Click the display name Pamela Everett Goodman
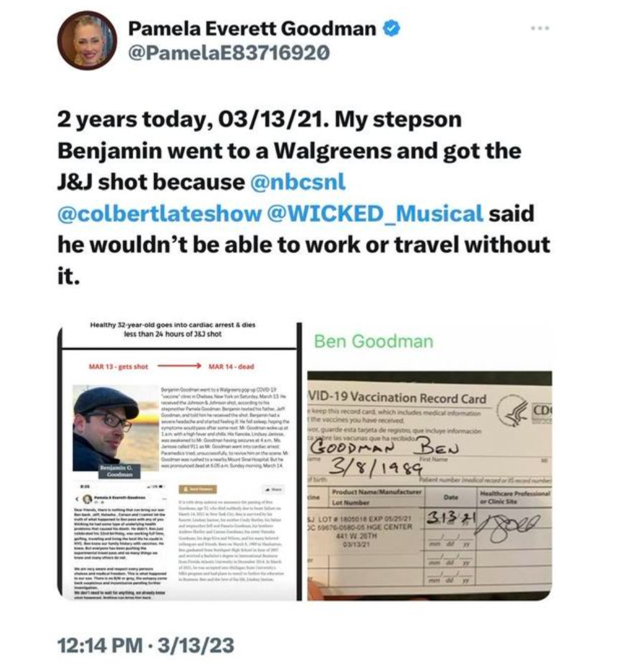 click(x=252, y=29)
